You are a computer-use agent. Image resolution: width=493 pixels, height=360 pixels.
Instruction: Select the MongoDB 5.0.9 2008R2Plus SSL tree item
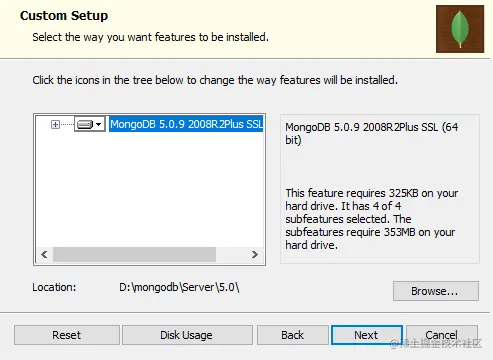click(186, 124)
